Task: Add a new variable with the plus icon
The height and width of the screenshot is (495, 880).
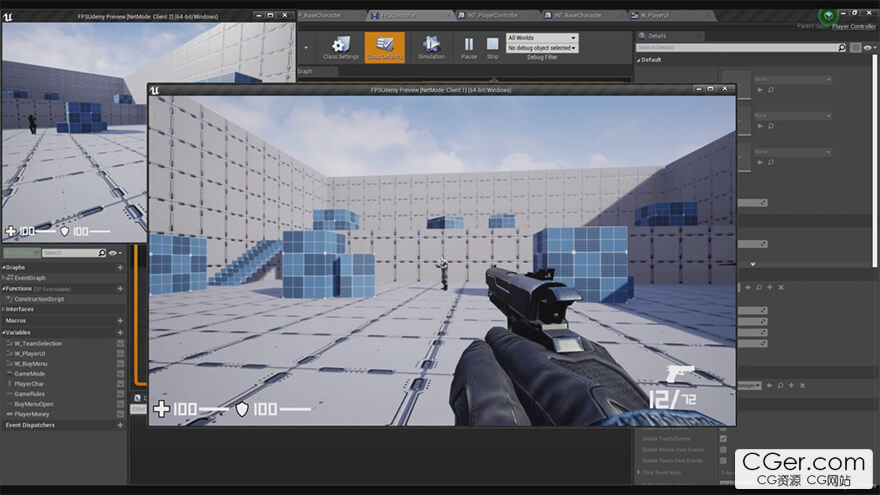Action: pos(120,332)
